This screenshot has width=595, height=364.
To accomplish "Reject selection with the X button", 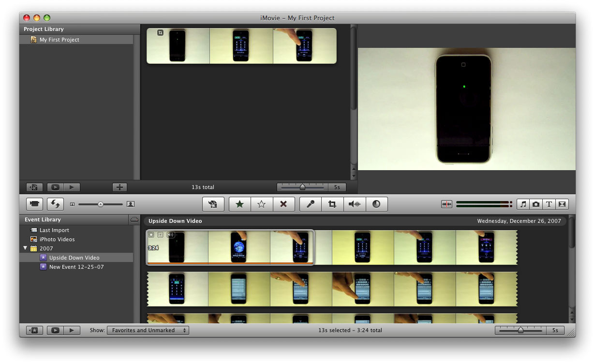I will 284,204.
